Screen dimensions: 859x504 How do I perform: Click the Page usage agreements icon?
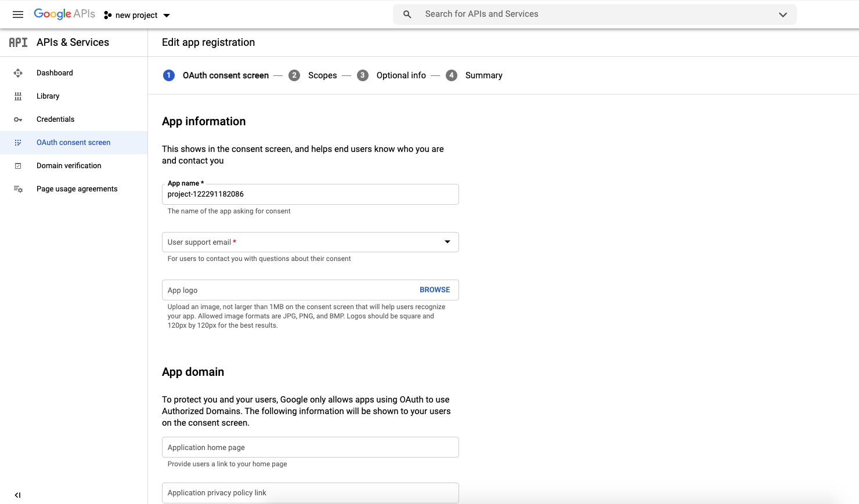point(18,189)
